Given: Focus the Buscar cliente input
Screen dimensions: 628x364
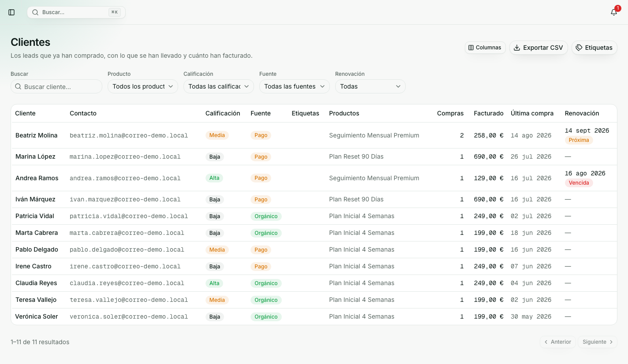Looking at the screenshot, I should click(x=56, y=86).
